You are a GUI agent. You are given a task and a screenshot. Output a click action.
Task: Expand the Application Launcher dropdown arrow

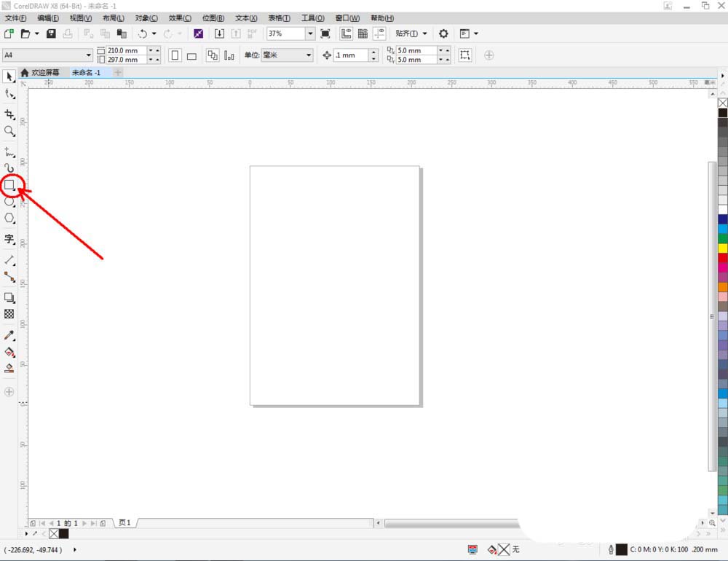(475, 34)
